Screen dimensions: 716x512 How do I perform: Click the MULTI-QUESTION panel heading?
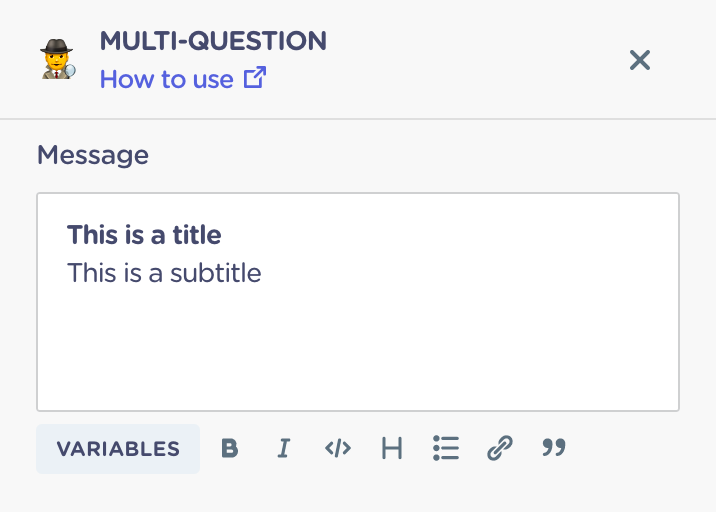(213, 41)
